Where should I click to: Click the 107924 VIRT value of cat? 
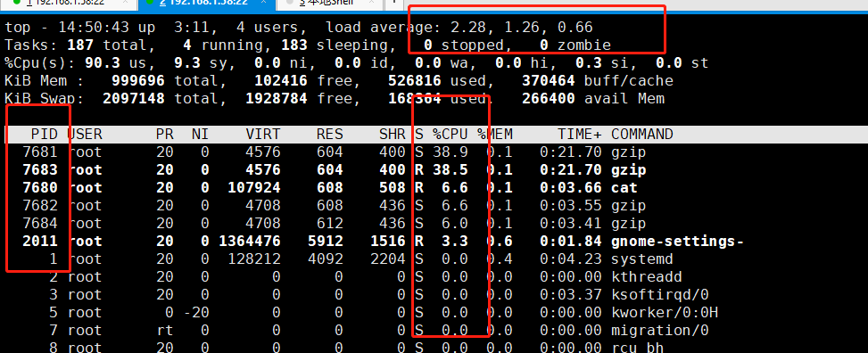254,188
